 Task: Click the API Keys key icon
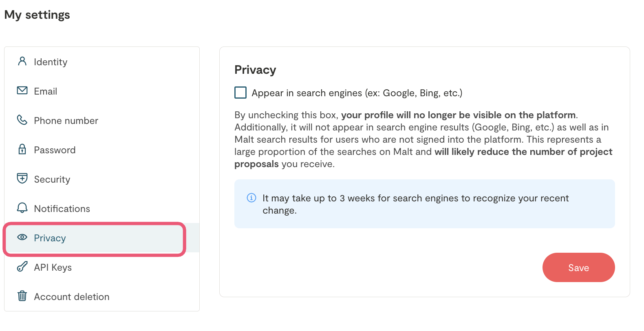point(22,267)
